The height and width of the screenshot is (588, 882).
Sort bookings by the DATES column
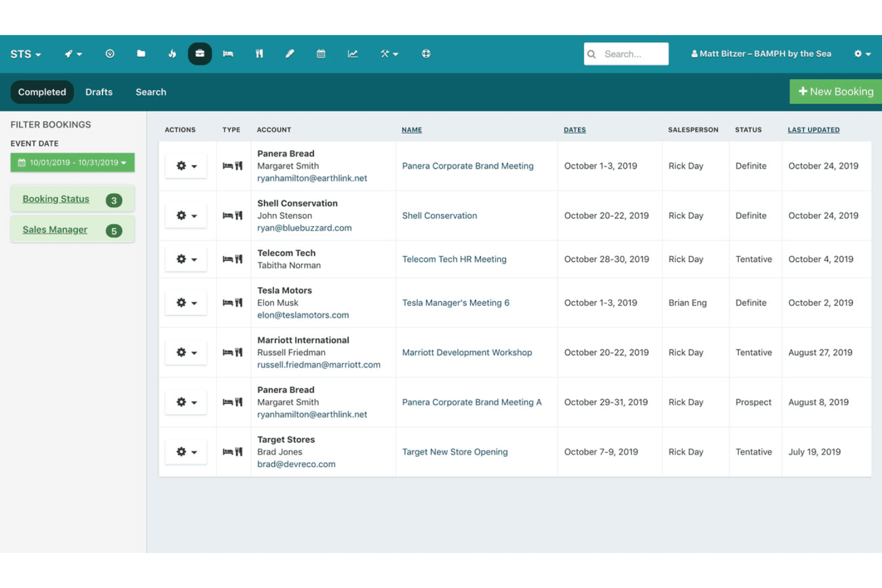575,130
